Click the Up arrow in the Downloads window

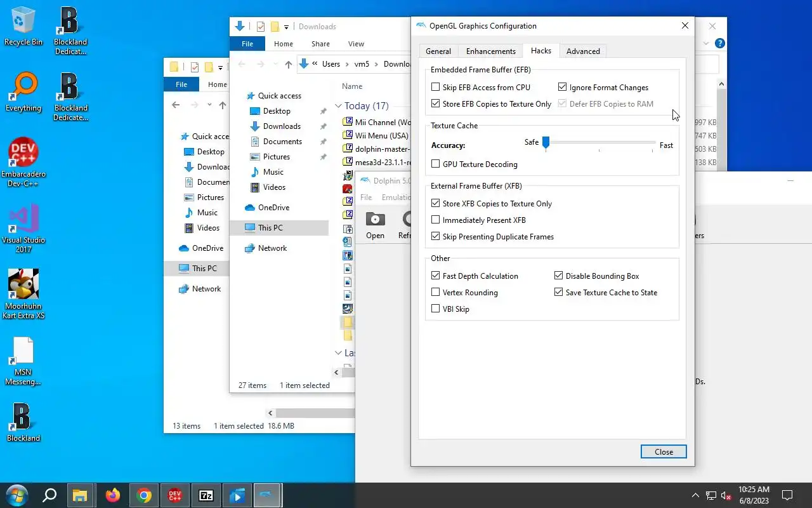[x=289, y=64]
